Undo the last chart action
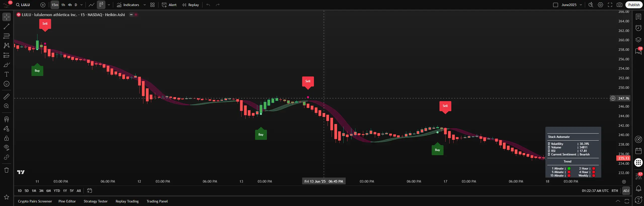The width and height of the screenshot is (644, 206). pyautogui.click(x=208, y=5)
